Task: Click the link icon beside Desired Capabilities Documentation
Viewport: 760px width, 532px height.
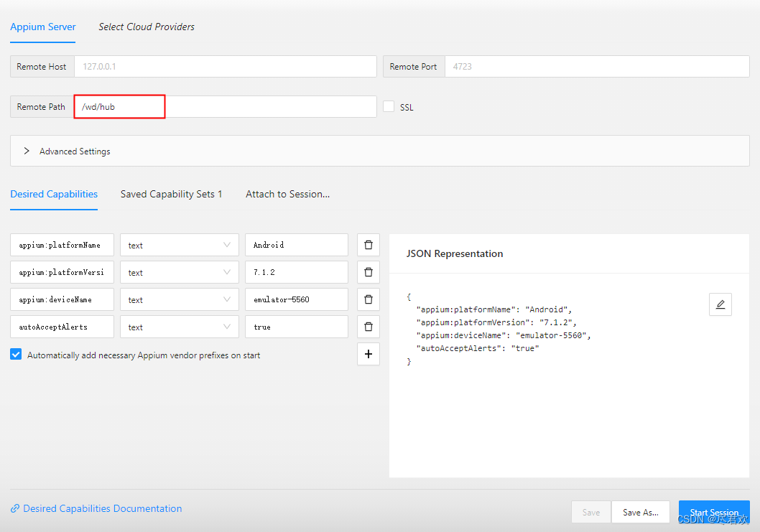Action: [x=15, y=508]
